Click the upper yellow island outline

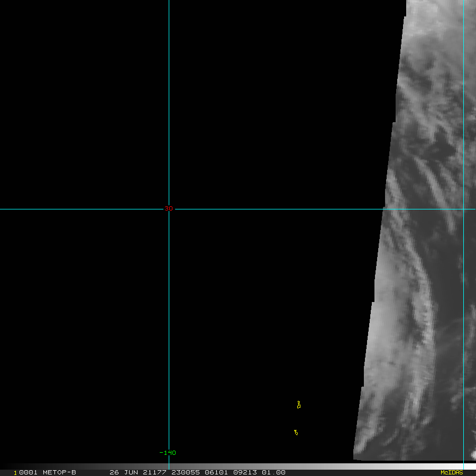click(299, 405)
